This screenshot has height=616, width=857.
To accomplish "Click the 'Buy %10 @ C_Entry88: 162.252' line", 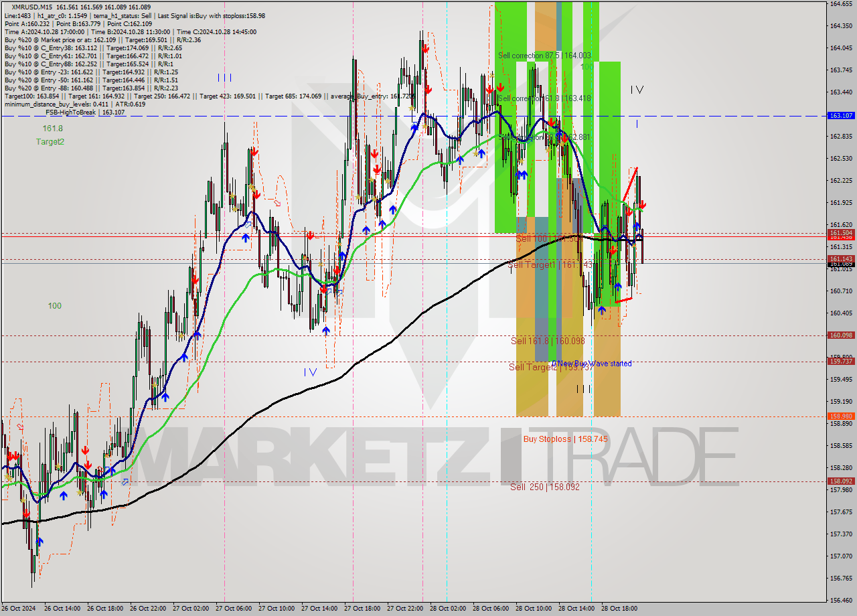I will pyautogui.click(x=89, y=64).
